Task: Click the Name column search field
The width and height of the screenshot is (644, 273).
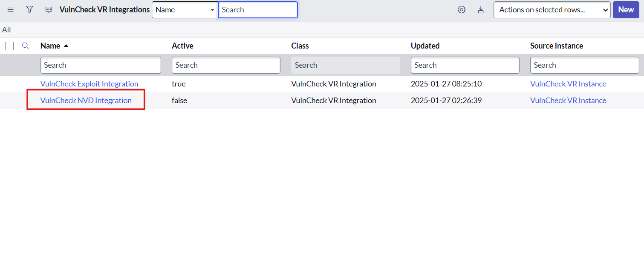Action: pos(101,65)
